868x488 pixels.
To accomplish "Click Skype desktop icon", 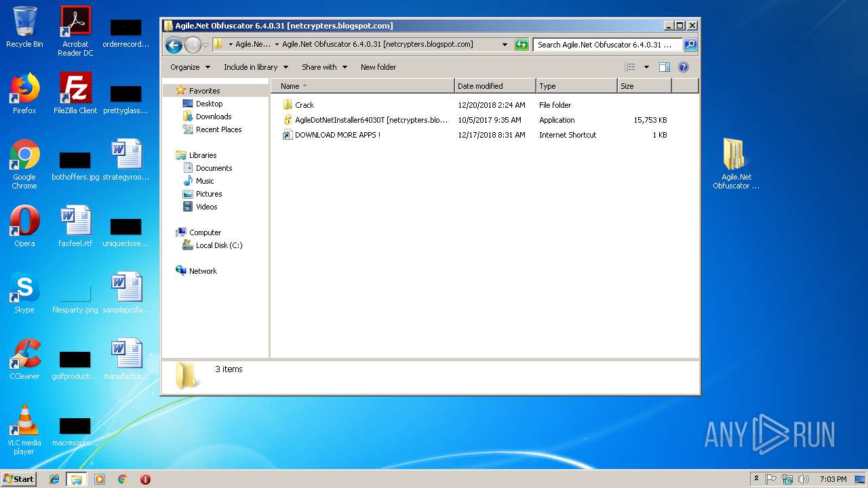I will tap(24, 293).
